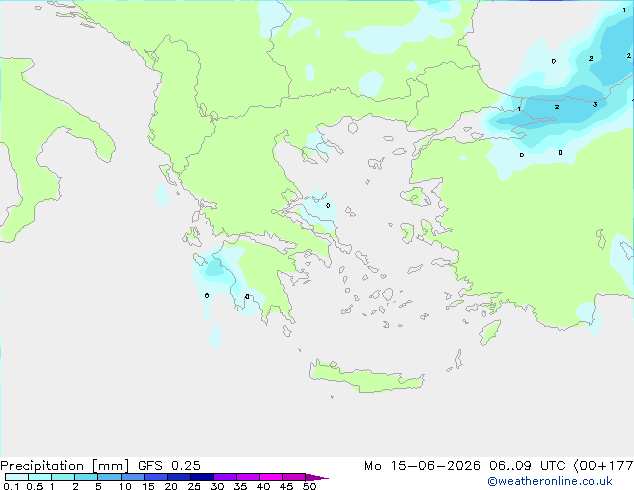
Task: Click the '3' precipitation value on map
Action: coord(595,105)
